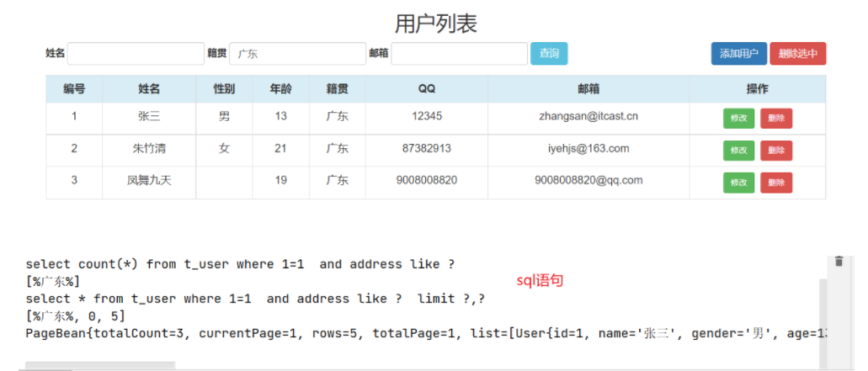Click the 删除选中 button
The height and width of the screenshot is (371, 868).
pos(797,54)
